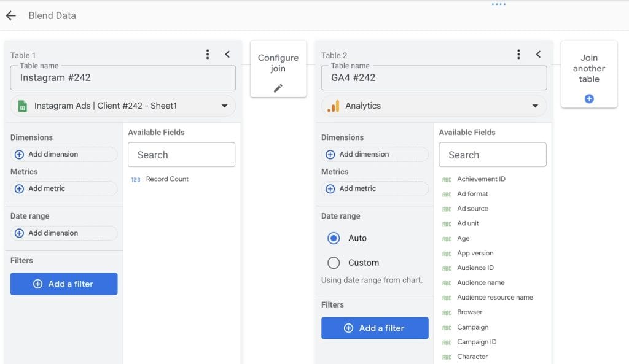Click the Table 2 Available Fields search box
The height and width of the screenshot is (364, 629).
492,155
